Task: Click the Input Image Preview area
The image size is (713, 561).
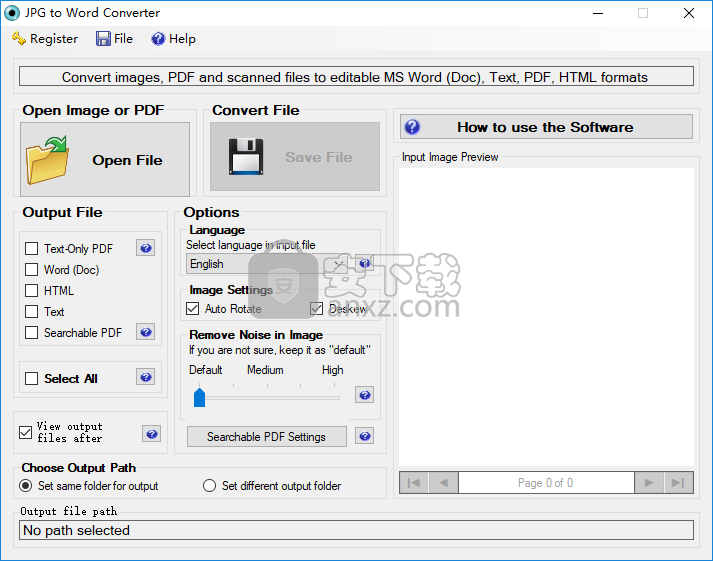Action: (546, 316)
